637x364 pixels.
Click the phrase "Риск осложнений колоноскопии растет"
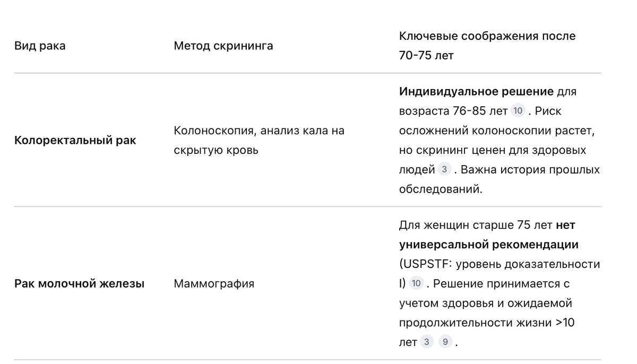497,121
